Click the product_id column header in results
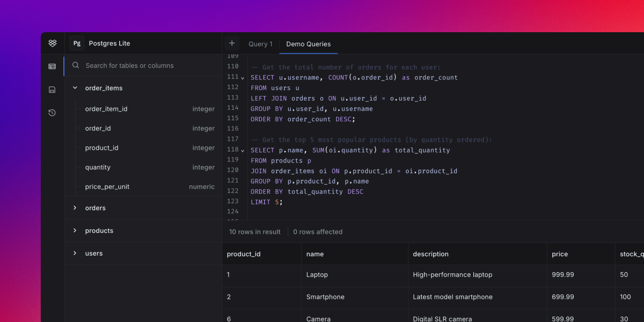This screenshot has height=322, width=644. 244,254
